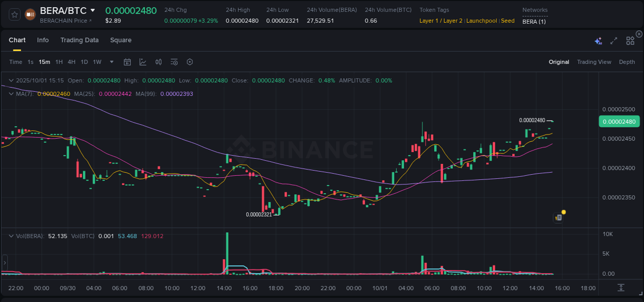Expand chart to fullscreen with arrows icon

tap(613, 40)
